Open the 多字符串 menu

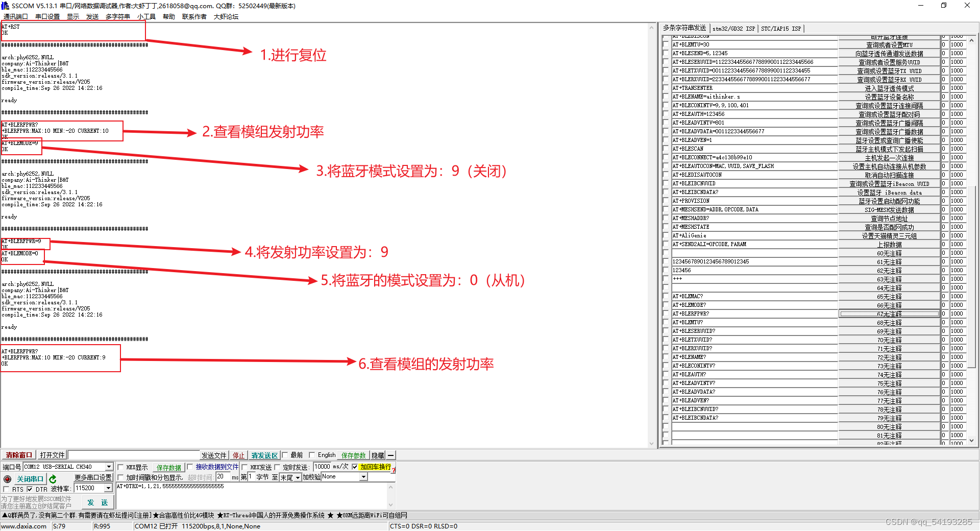(x=118, y=16)
